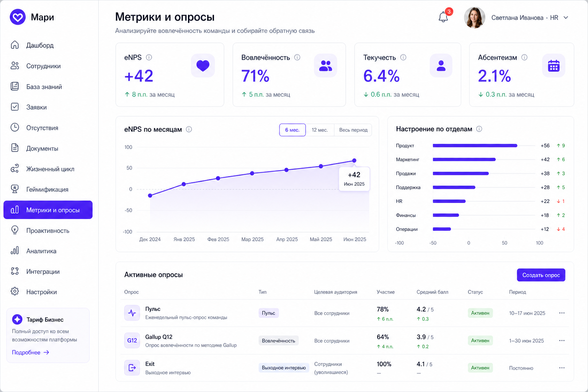Image resolution: width=588 pixels, height=392 pixels.
Task: Open the notifications bell
Action: 443,17
